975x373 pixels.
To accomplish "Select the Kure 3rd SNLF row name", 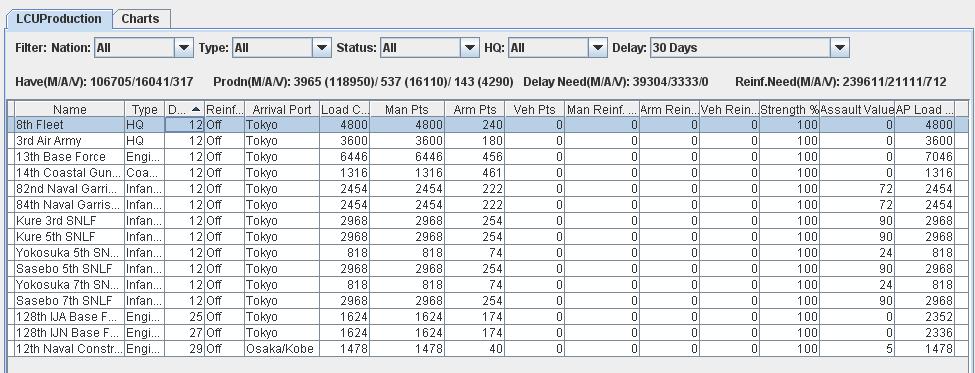I will 70,221.
